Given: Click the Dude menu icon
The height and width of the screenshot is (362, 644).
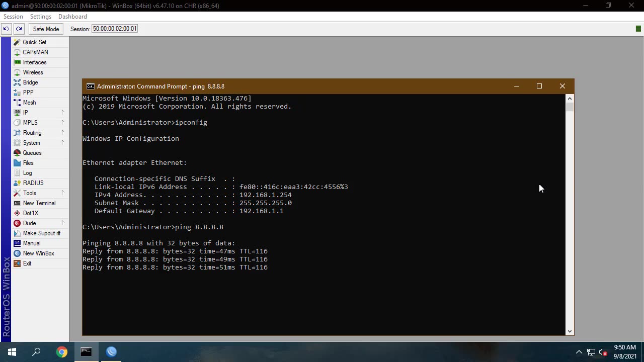Looking at the screenshot, I should point(17,223).
